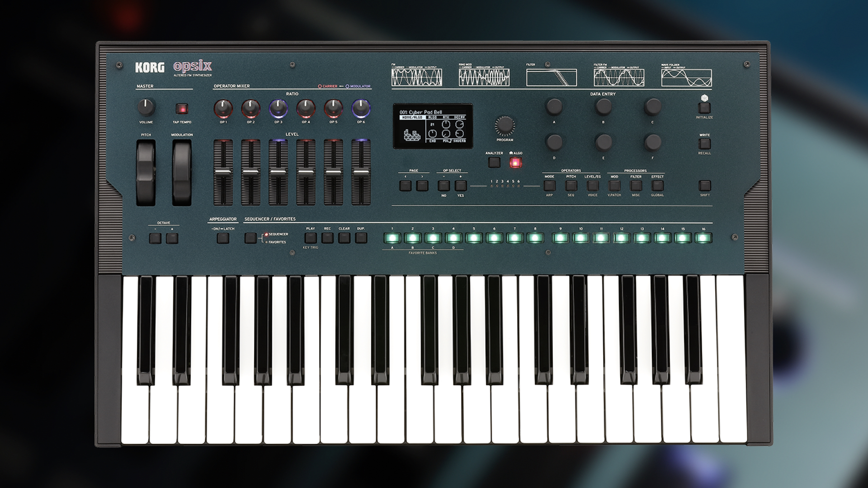Hit the sequencer Rec button
Viewport: 868px width, 488px height.
[327, 238]
